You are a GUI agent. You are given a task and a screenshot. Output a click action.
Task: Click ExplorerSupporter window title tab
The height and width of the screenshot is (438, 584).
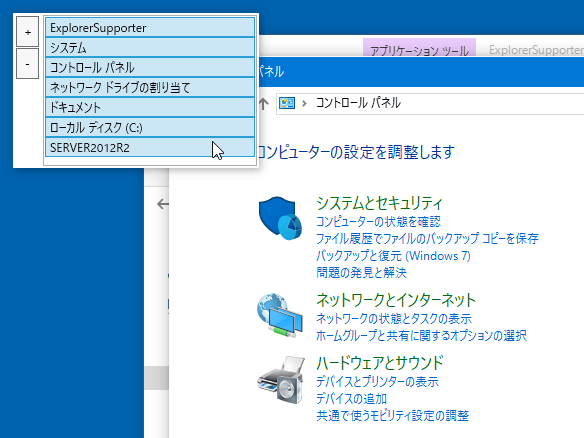[x=536, y=50]
